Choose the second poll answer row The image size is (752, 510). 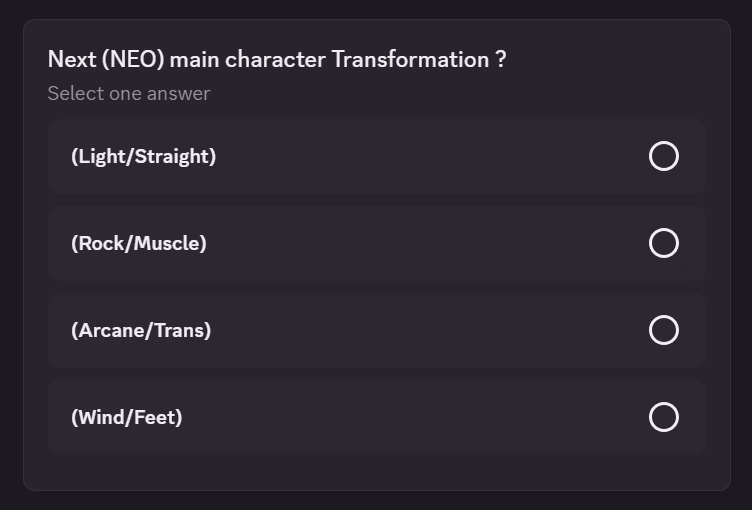tap(376, 243)
